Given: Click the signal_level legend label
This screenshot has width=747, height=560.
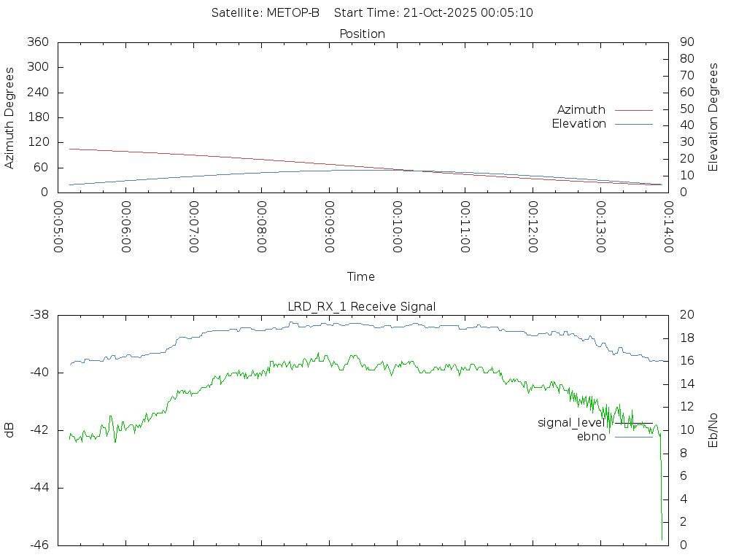Looking at the screenshot, I should [571, 423].
